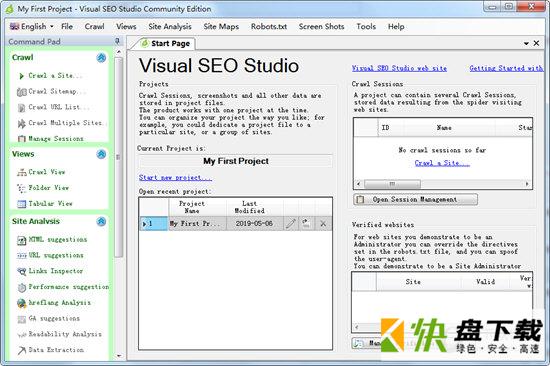
Task: Select the row marker of the recent project
Action: click(154, 224)
